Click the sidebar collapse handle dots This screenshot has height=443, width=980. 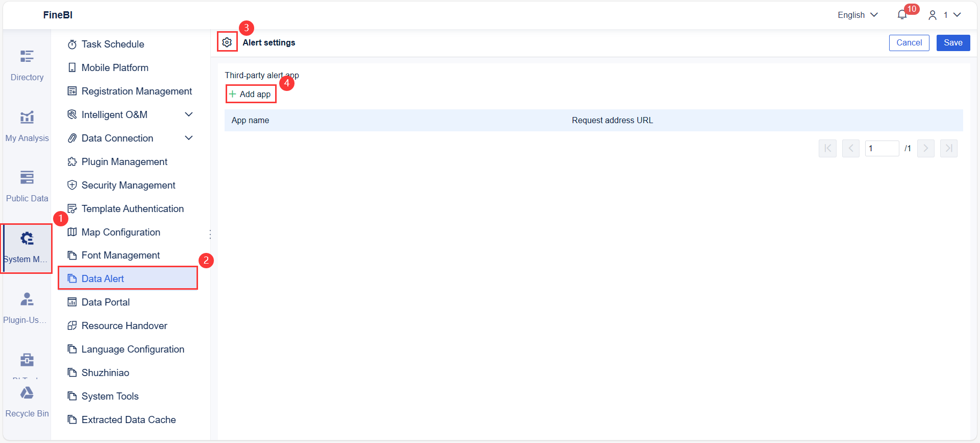coord(210,235)
